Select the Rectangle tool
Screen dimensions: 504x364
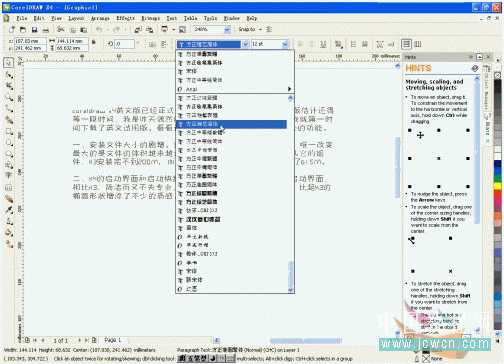click(9, 131)
